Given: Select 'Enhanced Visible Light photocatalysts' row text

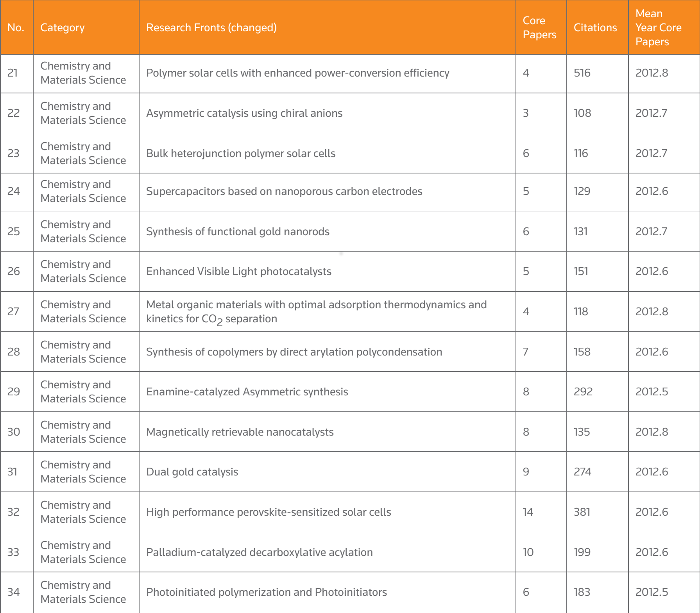Looking at the screenshot, I should click(238, 272).
